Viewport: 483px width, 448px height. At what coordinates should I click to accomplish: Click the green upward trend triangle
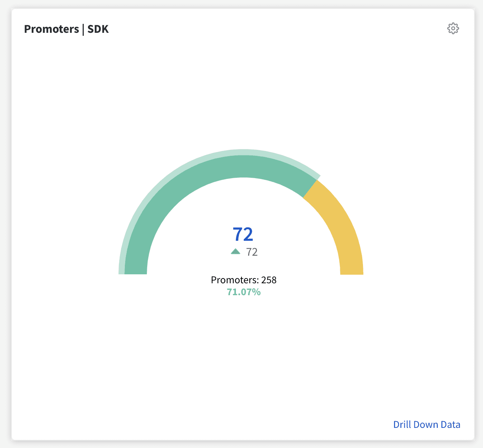coord(236,252)
